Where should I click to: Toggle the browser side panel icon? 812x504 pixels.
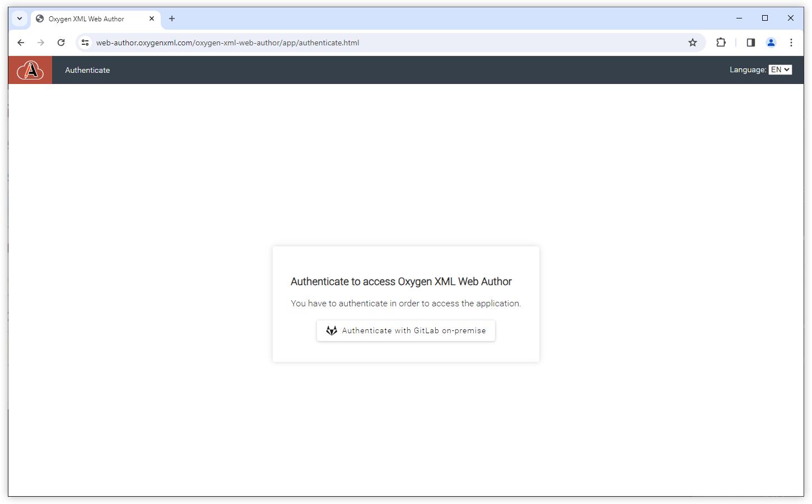751,43
